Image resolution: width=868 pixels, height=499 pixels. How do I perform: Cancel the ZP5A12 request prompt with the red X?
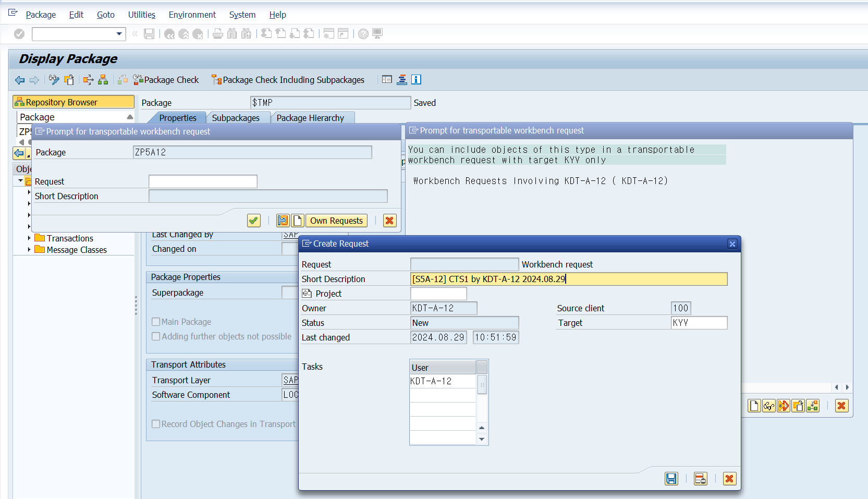point(389,221)
